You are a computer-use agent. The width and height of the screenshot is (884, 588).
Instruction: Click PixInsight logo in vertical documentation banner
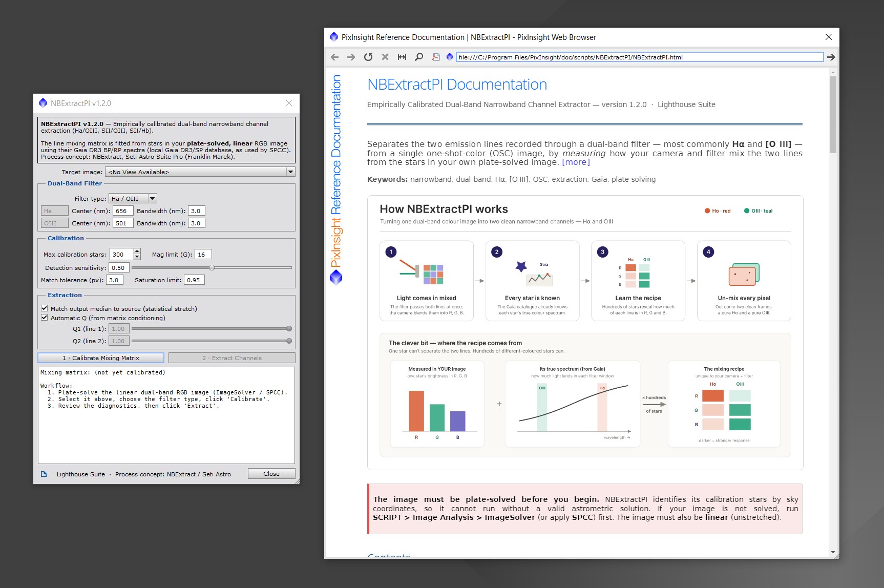click(336, 278)
